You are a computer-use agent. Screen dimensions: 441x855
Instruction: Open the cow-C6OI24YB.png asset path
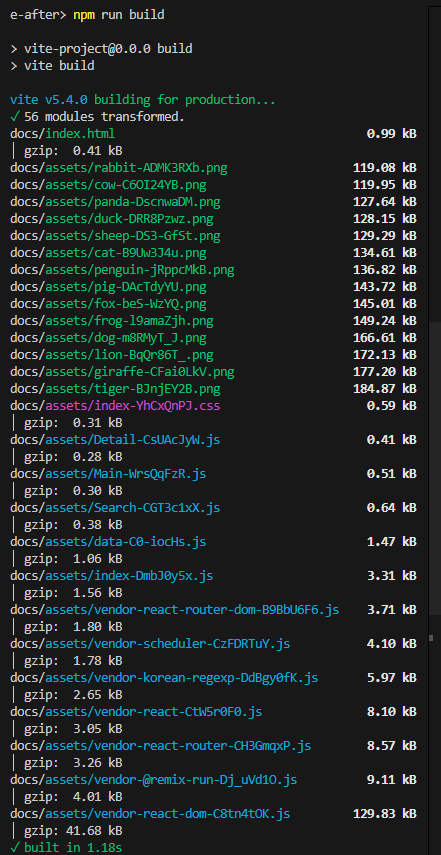pyautogui.click(x=108, y=185)
